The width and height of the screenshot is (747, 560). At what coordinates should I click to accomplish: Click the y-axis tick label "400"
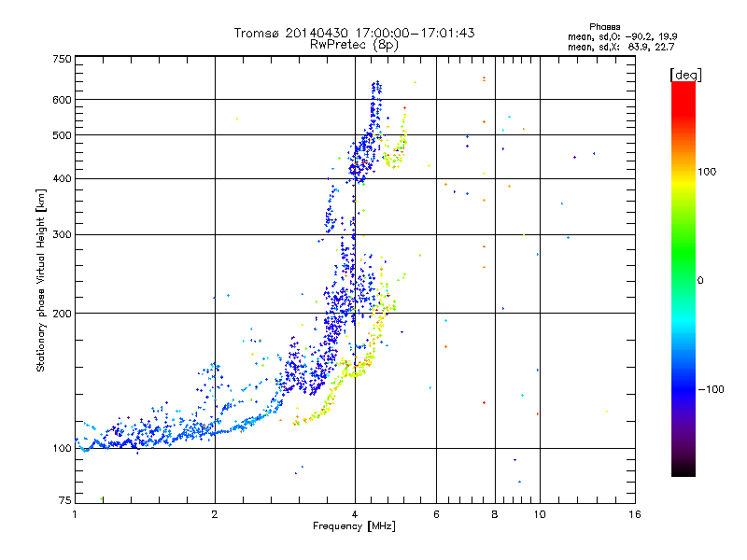tap(62, 178)
